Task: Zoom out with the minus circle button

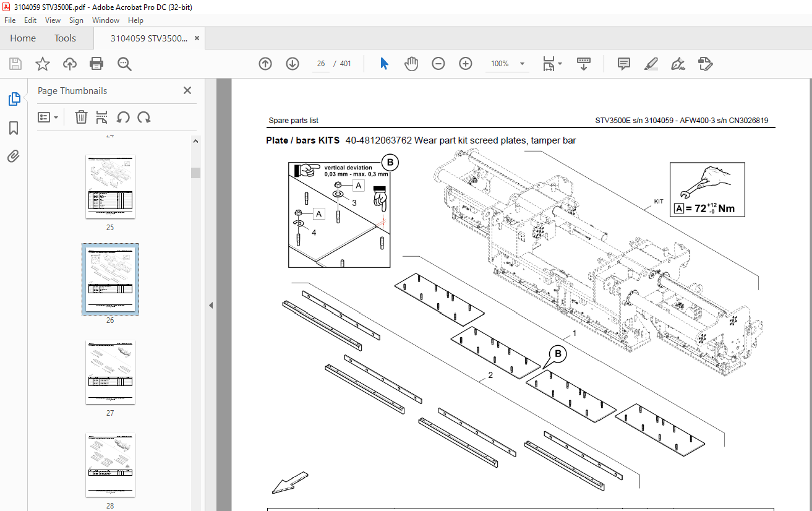Action: (438, 64)
